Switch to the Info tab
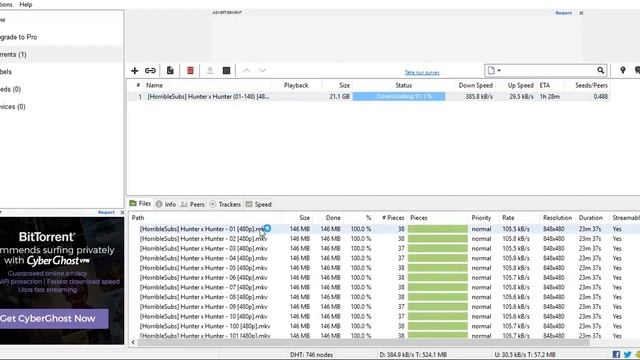This screenshot has width=640, height=360. [x=166, y=204]
